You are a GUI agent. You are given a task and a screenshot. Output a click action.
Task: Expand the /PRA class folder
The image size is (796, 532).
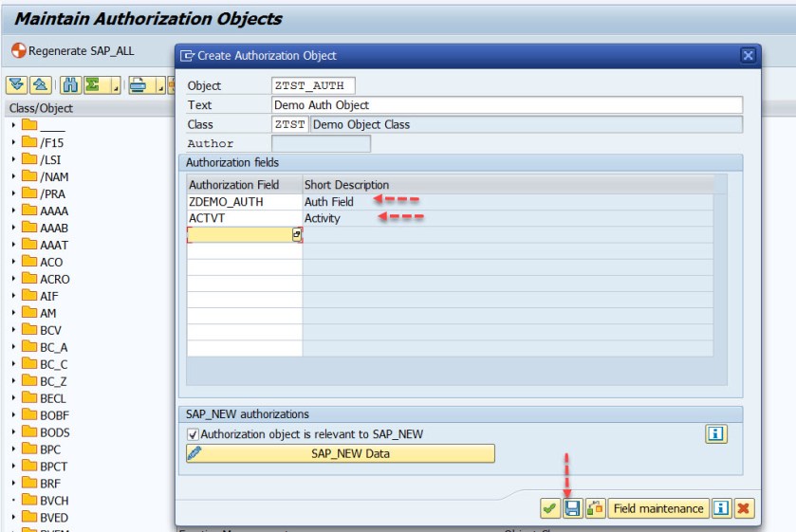click(x=13, y=193)
